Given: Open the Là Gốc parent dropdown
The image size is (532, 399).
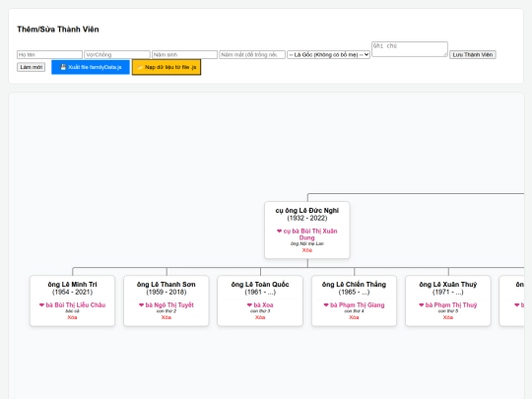Looking at the screenshot, I should [x=328, y=54].
